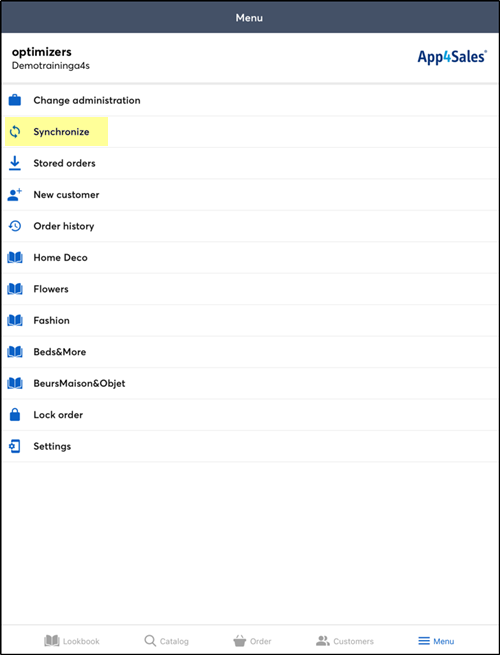
Task: Click the Stored orders download icon
Action: pyautogui.click(x=15, y=163)
